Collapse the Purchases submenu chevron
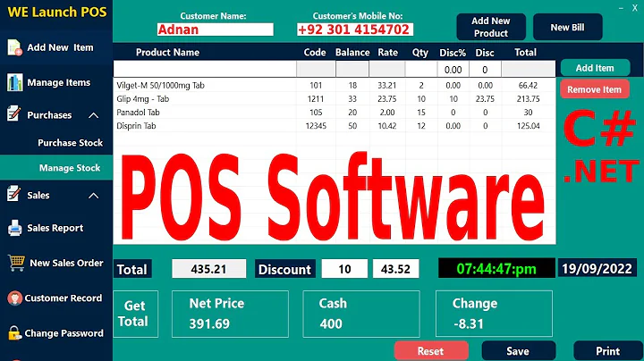The height and width of the screenshot is (361, 644). tap(94, 115)
